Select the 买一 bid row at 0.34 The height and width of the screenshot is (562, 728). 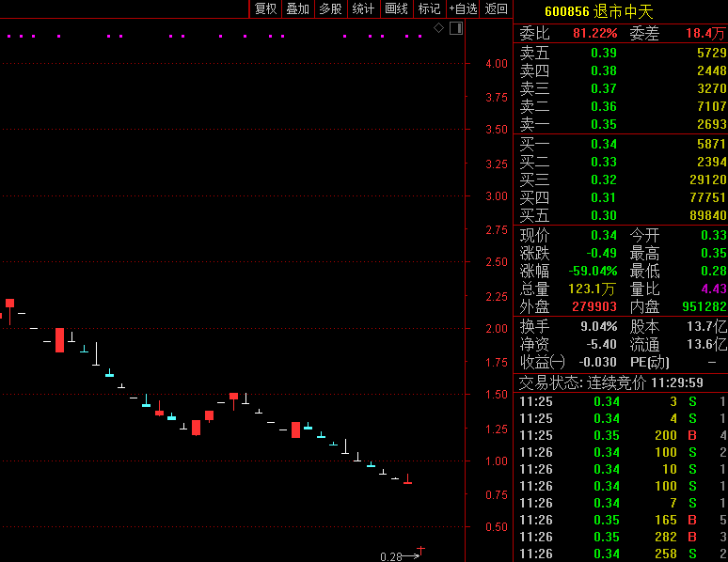621,144
